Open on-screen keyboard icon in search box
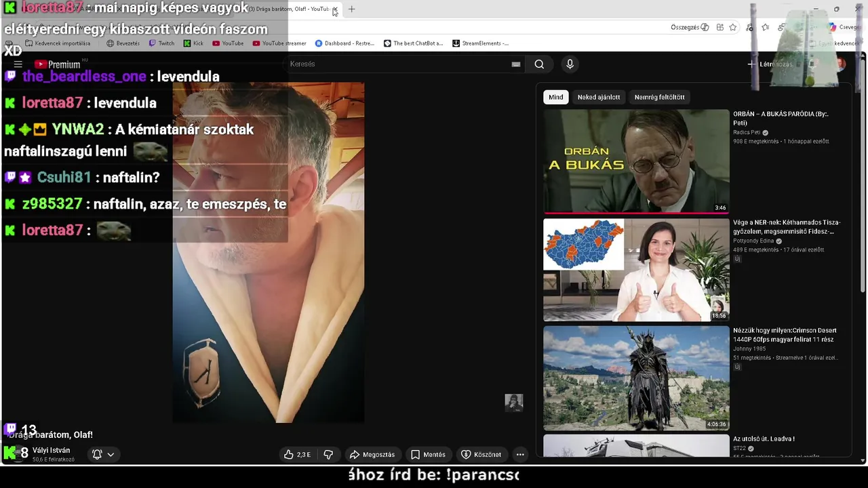The height and width of the screenshot is (488, 868). point(516,64)
